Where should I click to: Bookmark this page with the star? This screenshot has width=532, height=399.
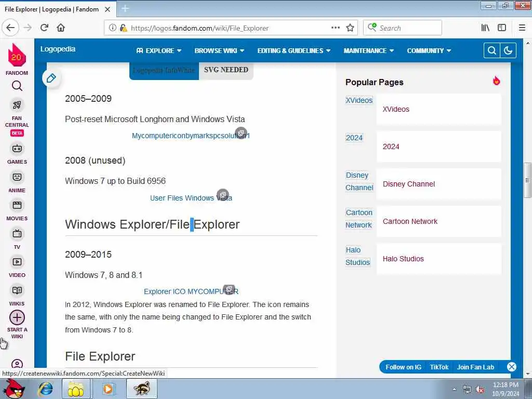pos(350,28)
